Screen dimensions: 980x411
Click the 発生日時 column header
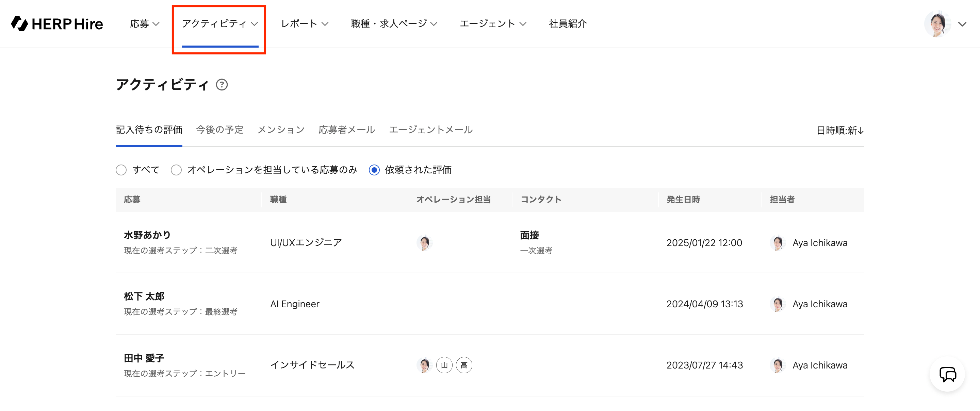pyautogui.click(x=683, y=200)
